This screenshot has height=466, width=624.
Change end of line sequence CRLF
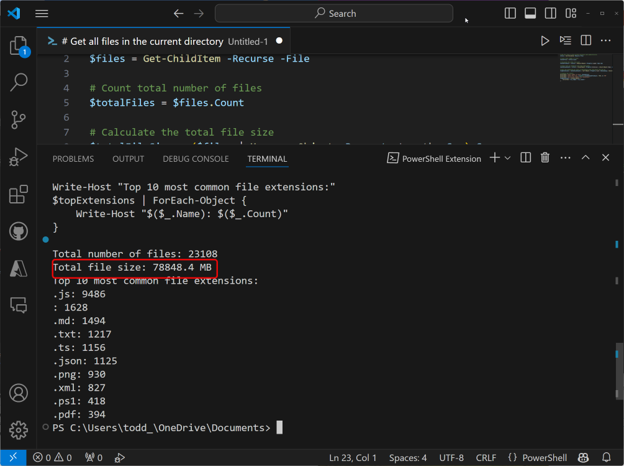coord(486,458)
